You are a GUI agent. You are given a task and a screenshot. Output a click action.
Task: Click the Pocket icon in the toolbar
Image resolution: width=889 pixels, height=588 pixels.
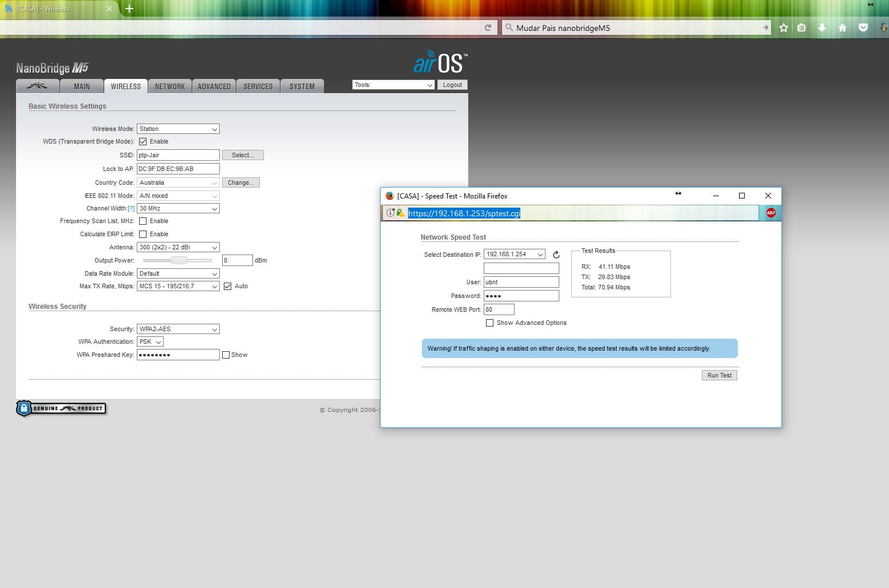863,27
